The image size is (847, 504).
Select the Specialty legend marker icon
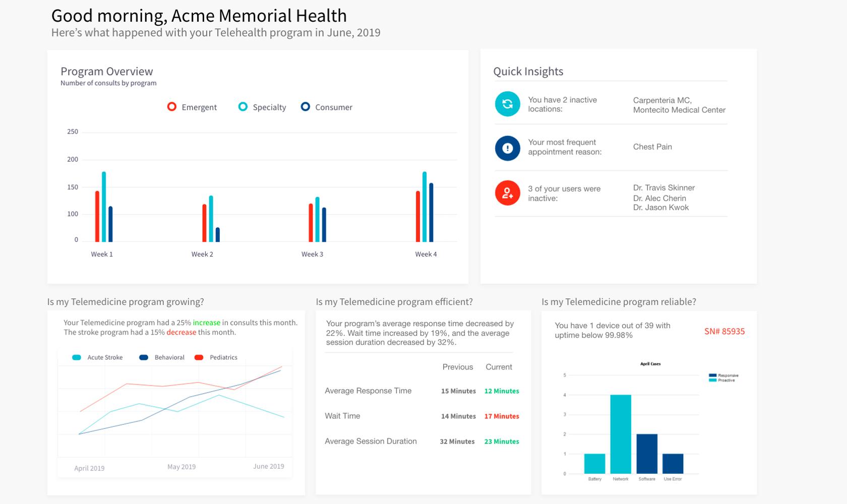[243, 107]
